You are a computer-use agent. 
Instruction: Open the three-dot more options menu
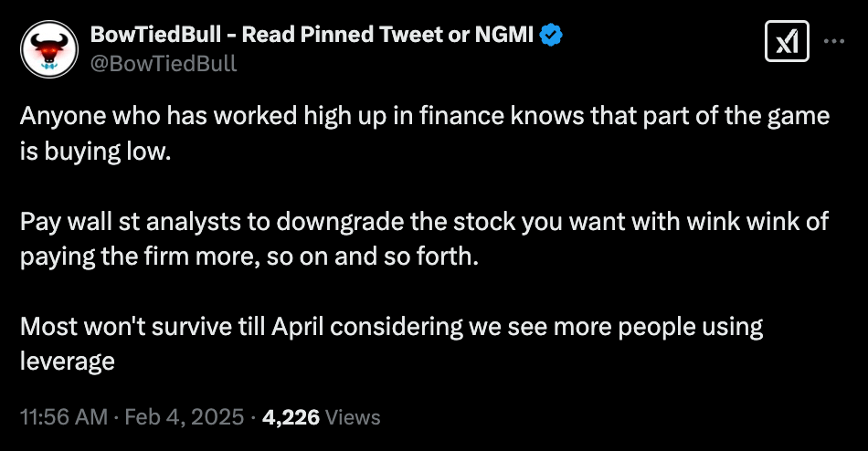834,41
